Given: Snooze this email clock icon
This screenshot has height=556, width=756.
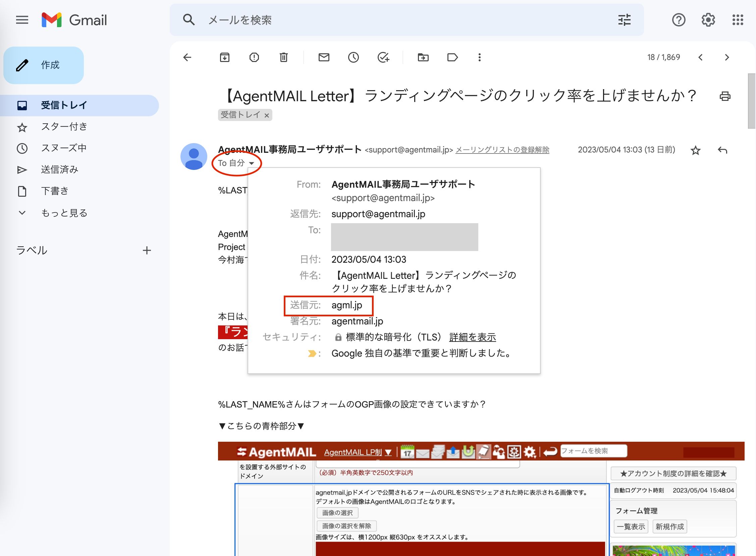Looking at the screenshot, I should pos(353,57).
